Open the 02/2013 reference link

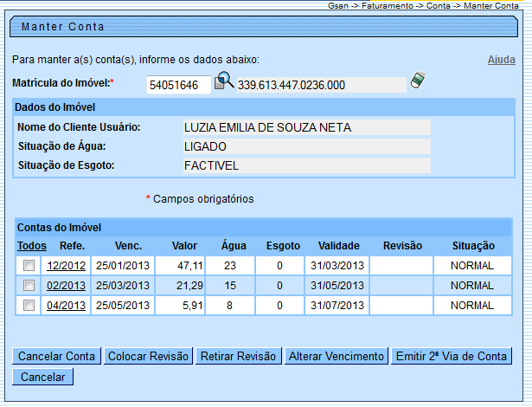click(66, 285)
